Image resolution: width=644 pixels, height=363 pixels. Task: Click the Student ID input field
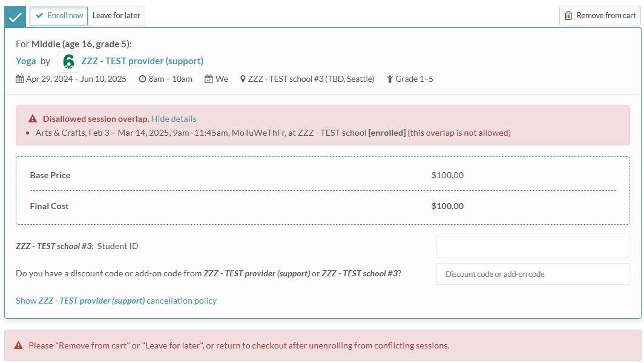click(533, 247)
